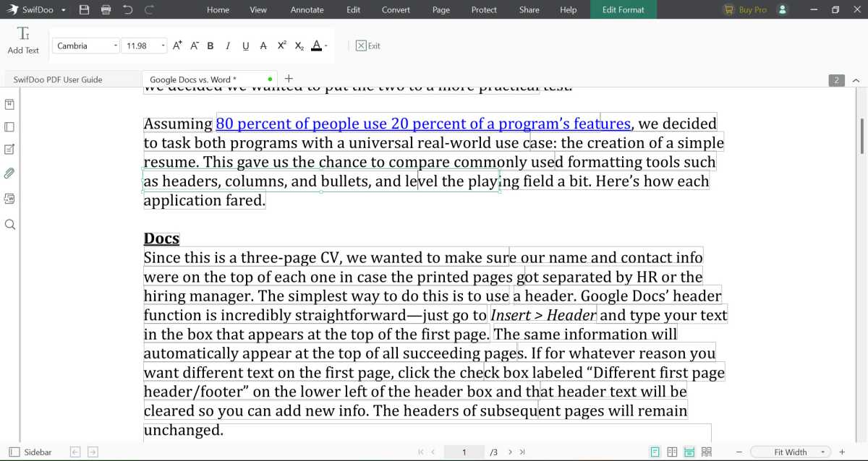Open the Convert menu
Viewport: 868px width, 461px height.
point(396,10)
